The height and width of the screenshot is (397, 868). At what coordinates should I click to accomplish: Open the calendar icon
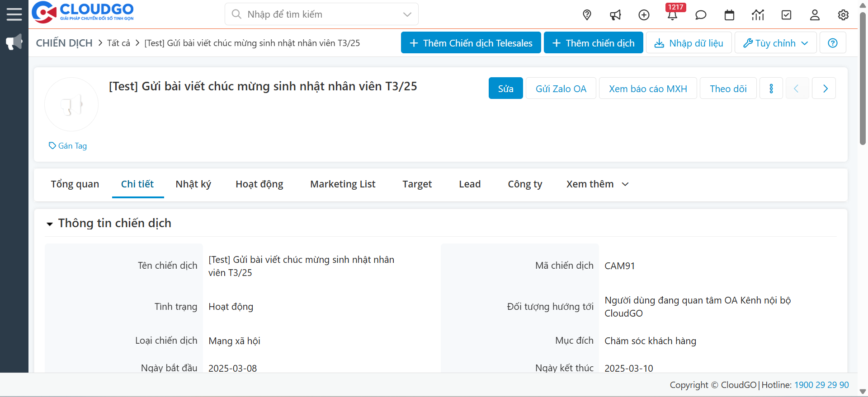(729, 15)
